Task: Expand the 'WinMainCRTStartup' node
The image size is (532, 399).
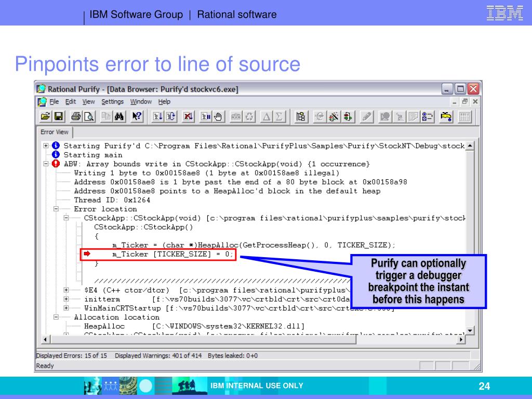Action: pos(66,308)
